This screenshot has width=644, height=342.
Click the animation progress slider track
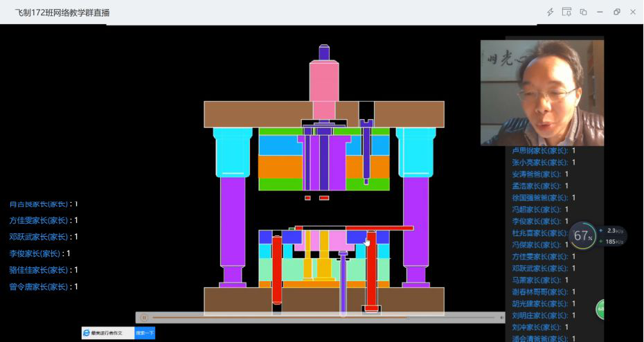click(x=319, y=318)
